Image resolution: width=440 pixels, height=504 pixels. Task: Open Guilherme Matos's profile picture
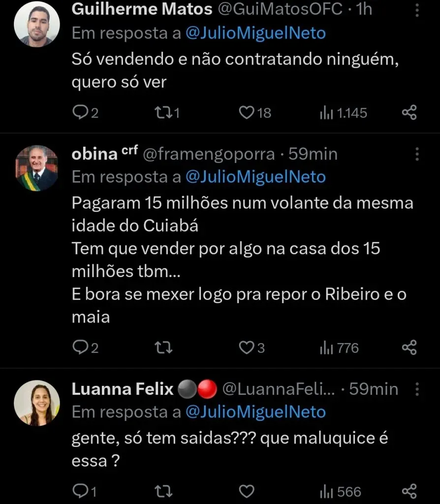click(x=36, y=24)
